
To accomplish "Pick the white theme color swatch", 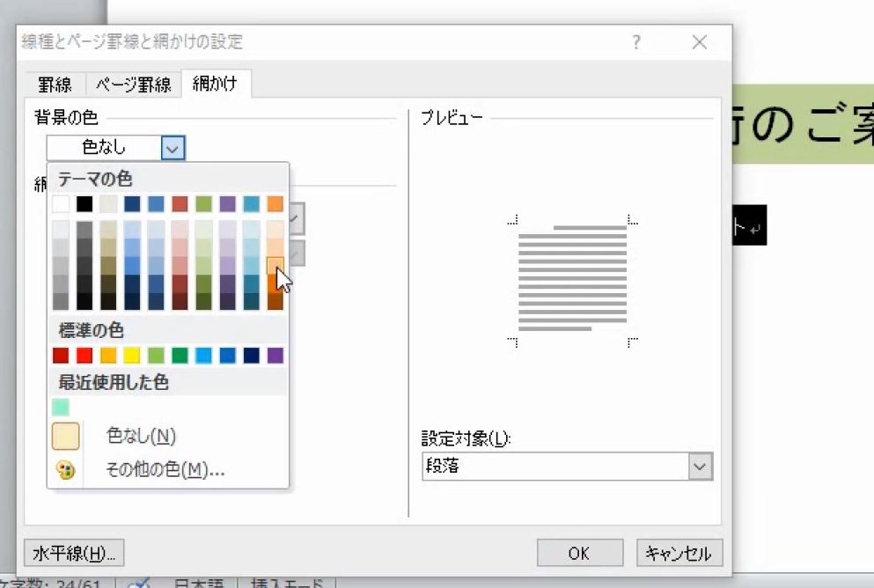I will pyautogui.click(x=61, y=204).
